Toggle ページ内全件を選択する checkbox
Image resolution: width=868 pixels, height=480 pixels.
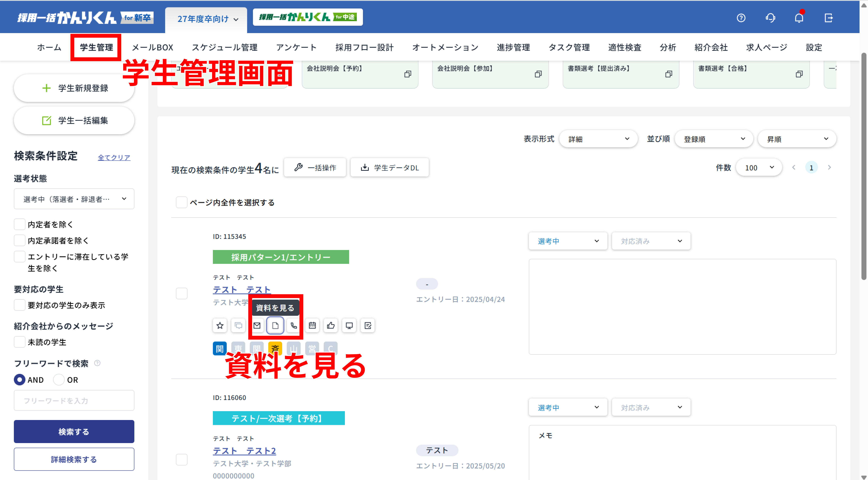(182, 202)
